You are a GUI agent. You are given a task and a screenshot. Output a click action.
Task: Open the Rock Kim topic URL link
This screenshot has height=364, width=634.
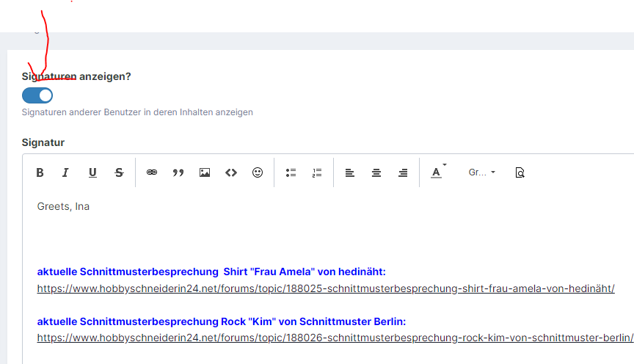pyautogui.click(x=335, y=338)
